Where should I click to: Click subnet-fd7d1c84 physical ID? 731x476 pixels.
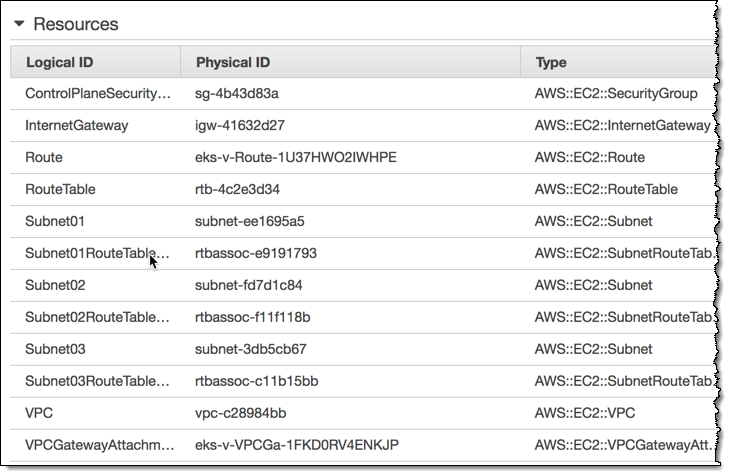pos(249,286)
